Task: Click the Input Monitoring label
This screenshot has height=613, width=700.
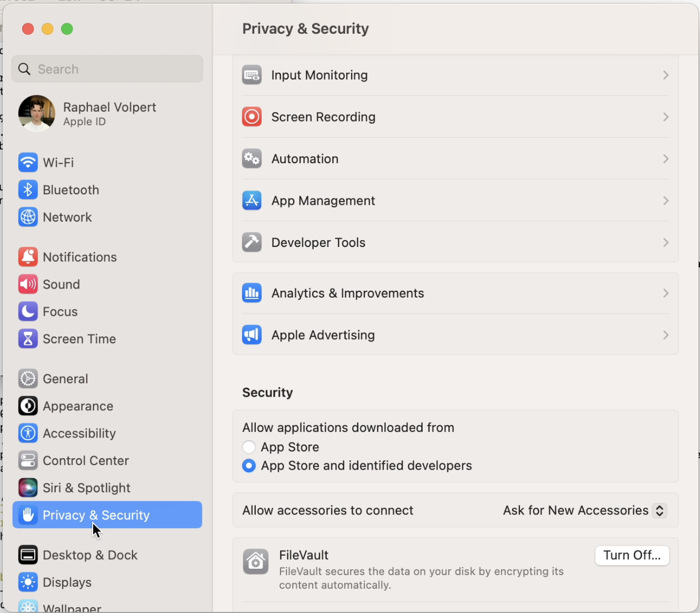Action: click(319, 75)
